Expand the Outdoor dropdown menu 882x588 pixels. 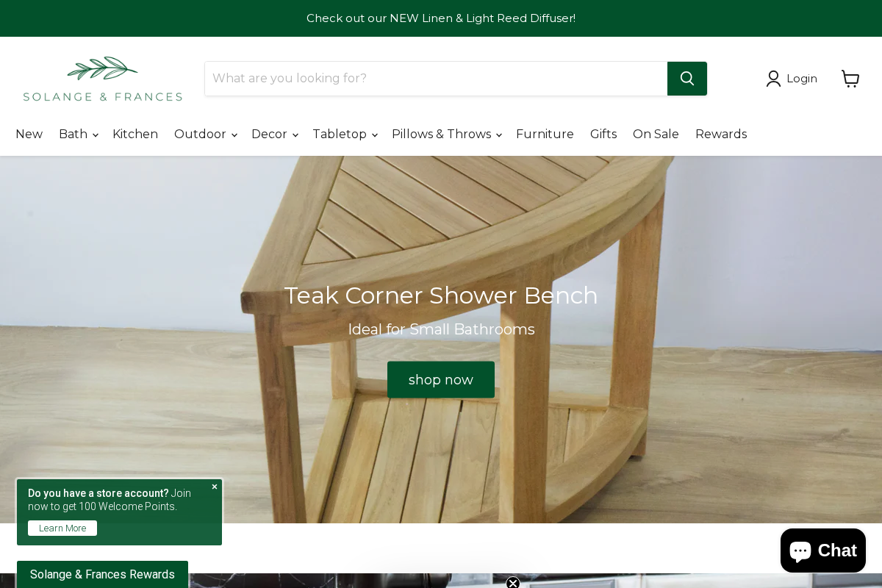205,135
